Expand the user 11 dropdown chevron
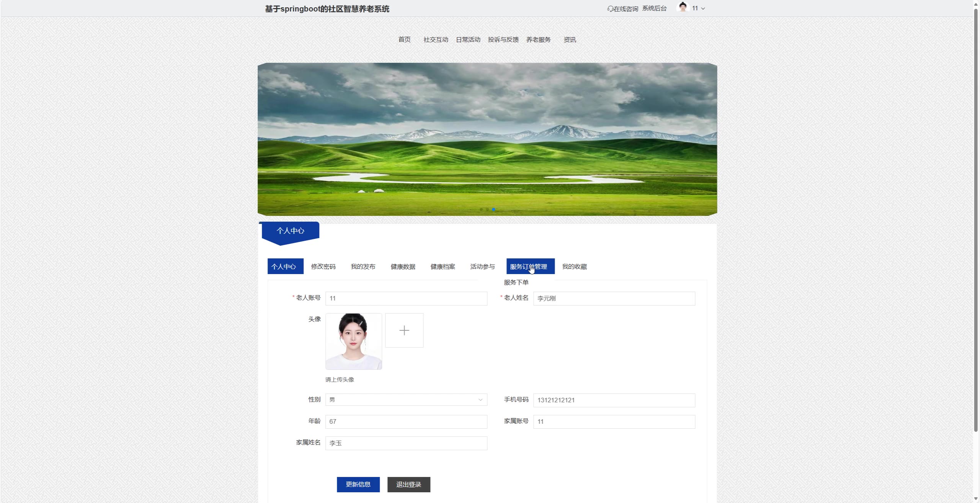The image size is (980, 503). (703, 8)
